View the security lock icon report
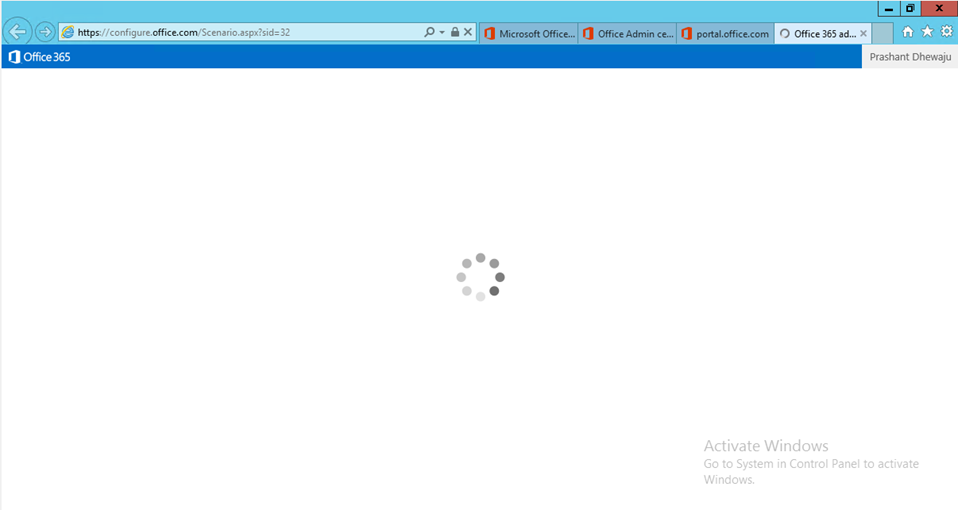Viewport: 958px width, 510px height. click(x=455, y=32)
